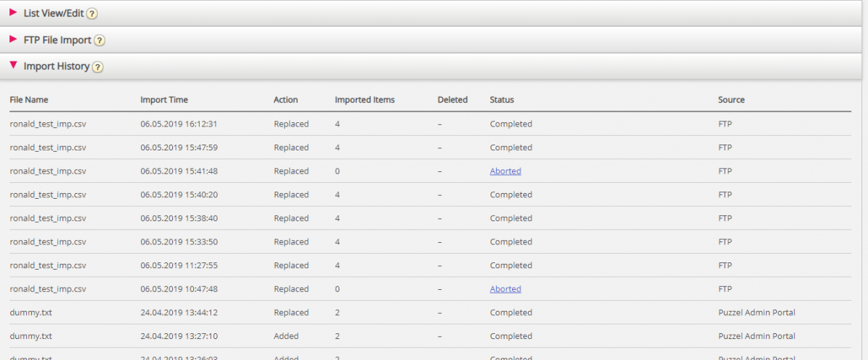Expand the FTP File Import section arrow
Viewport: 868px width, 360px height.
pyautogui.click(x=13, y=39)
